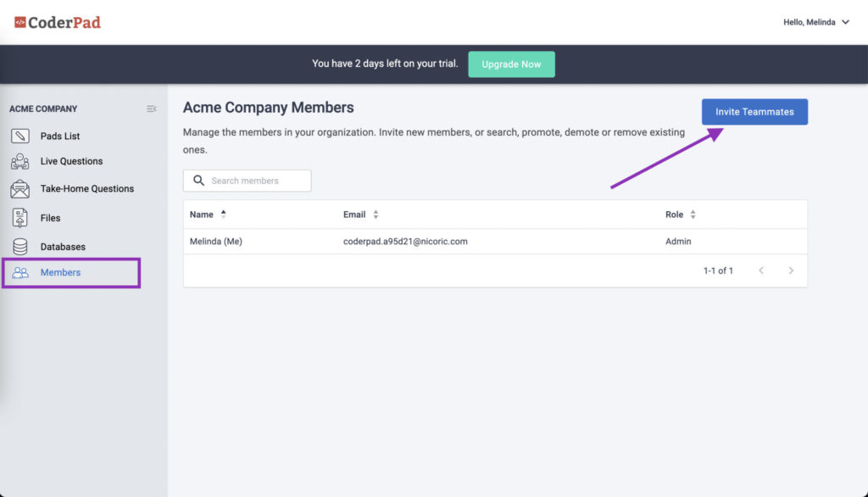Click the search magnifier icon
Image resolution: width=868 pixels, height=497 pixels.
pyautogui.click(x=198, y=181)
